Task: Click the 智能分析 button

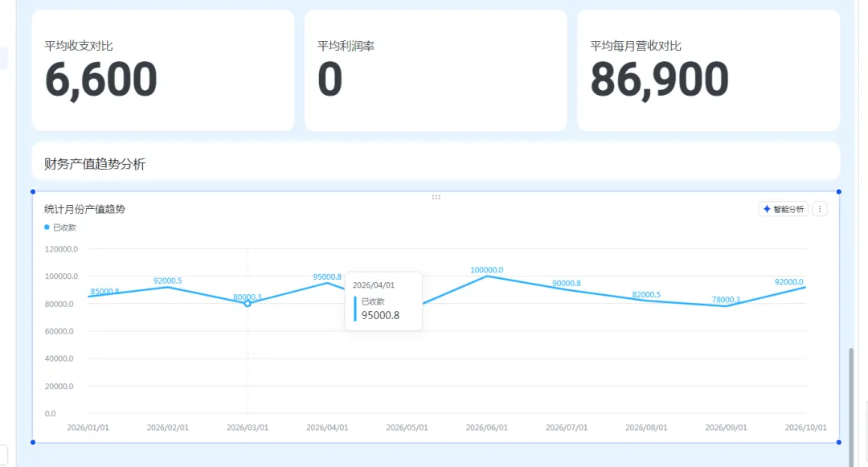Action: 784,209
